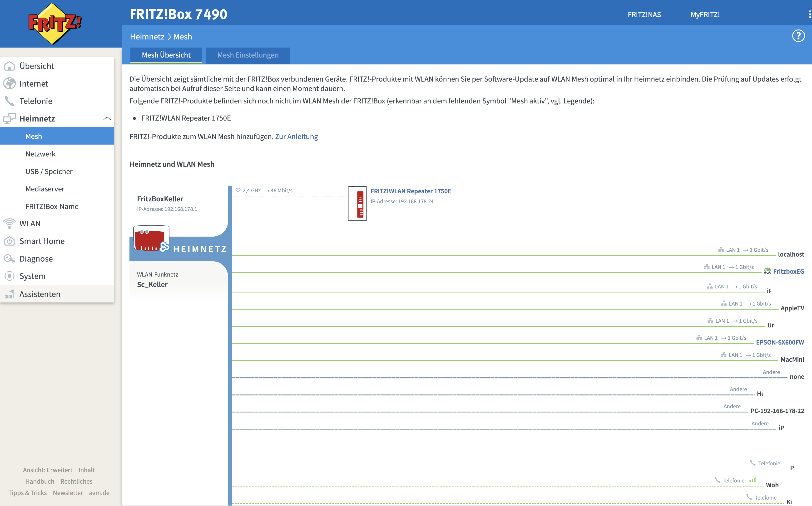Expand the Internet menu section
This screenshot has width=812, height=506.
[x=34, y=84]
